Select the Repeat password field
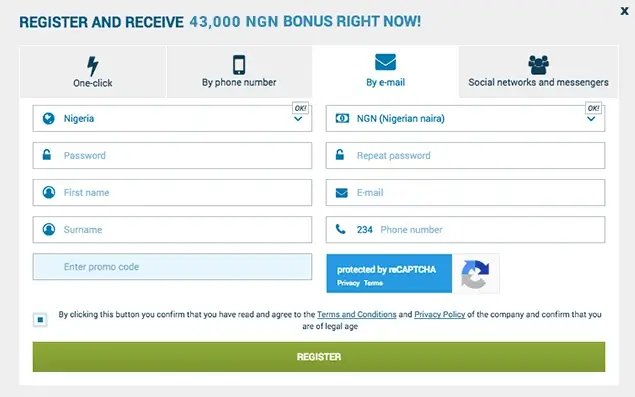 pyautogui.click(x=465, y=156)
